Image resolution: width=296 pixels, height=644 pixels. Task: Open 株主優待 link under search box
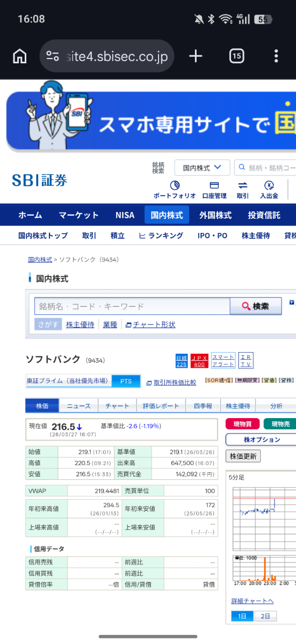point(80,325)
